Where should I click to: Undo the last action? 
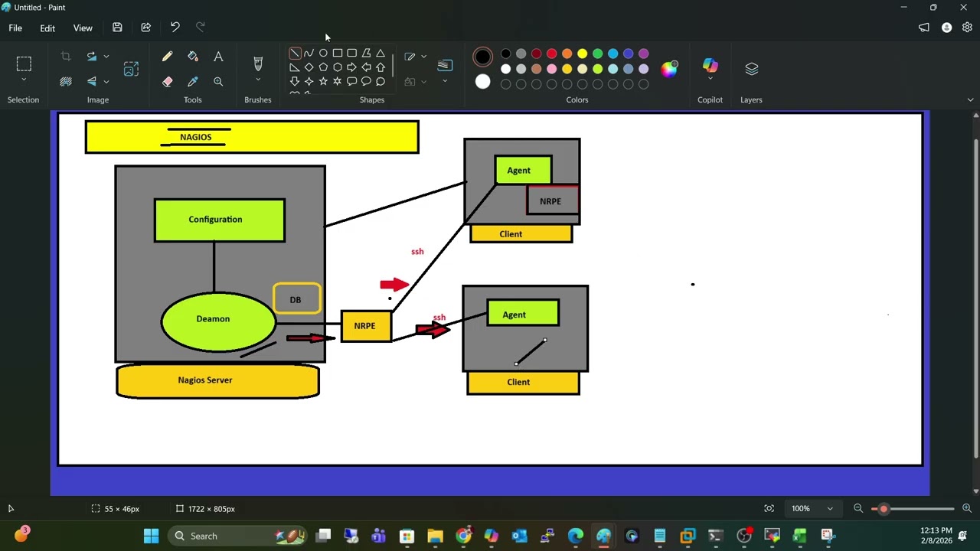pyautogui.click(x=175, y=28)
